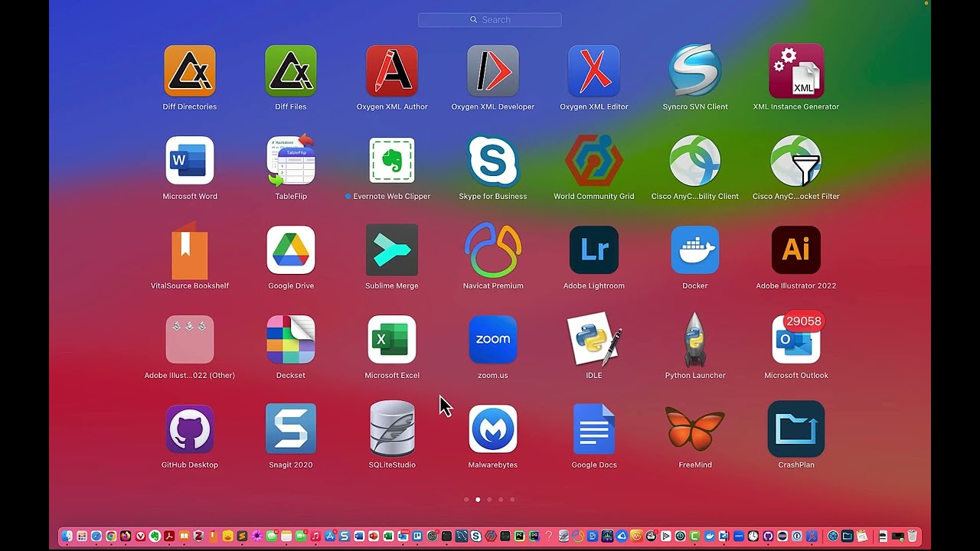The image size is (980, 551).
Task: Open Navicat Premium in Launchpad grid
Action: pyautogui.click(x=493, y=250)
